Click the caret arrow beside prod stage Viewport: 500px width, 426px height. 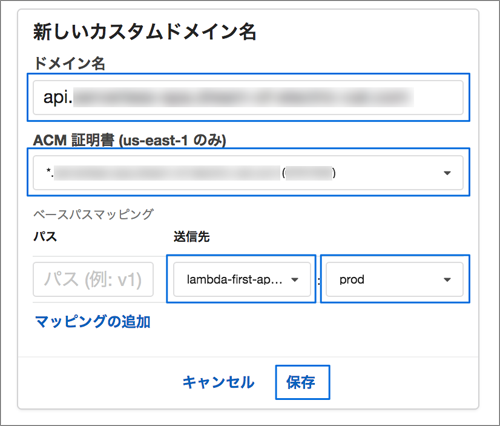[447, 280]
